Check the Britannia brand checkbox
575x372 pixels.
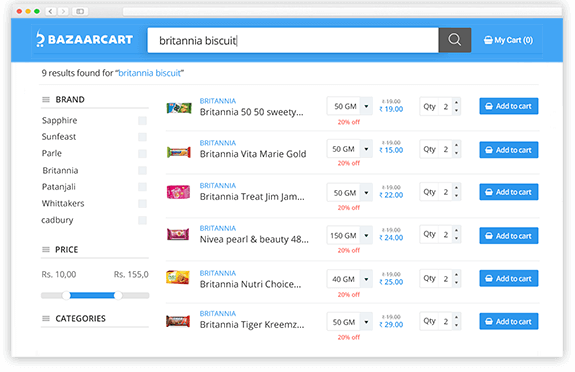[143, 171]
